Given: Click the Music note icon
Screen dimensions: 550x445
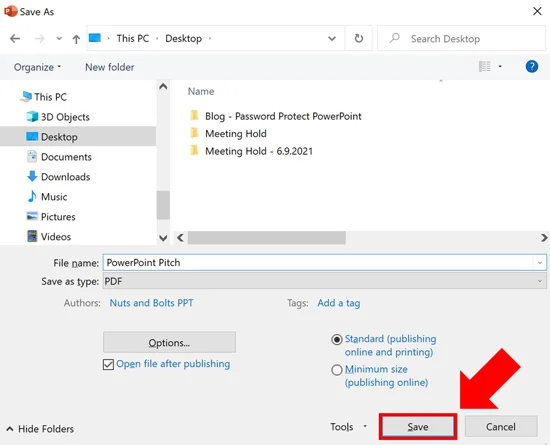Looking at the screenshot, I should 32,196.
